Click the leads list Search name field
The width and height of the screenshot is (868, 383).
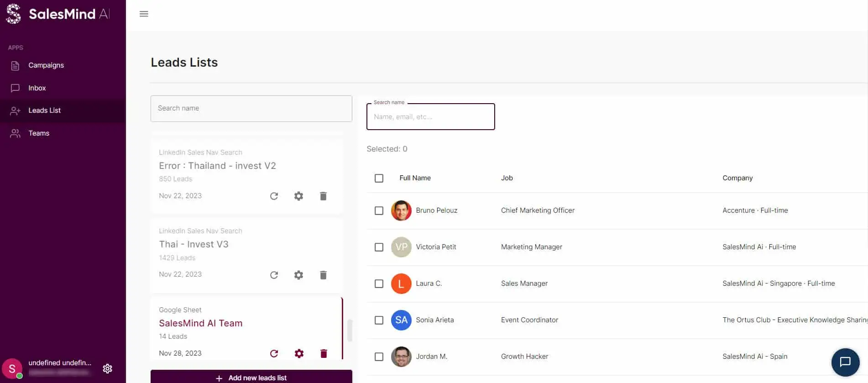click(x=251, y=109)
